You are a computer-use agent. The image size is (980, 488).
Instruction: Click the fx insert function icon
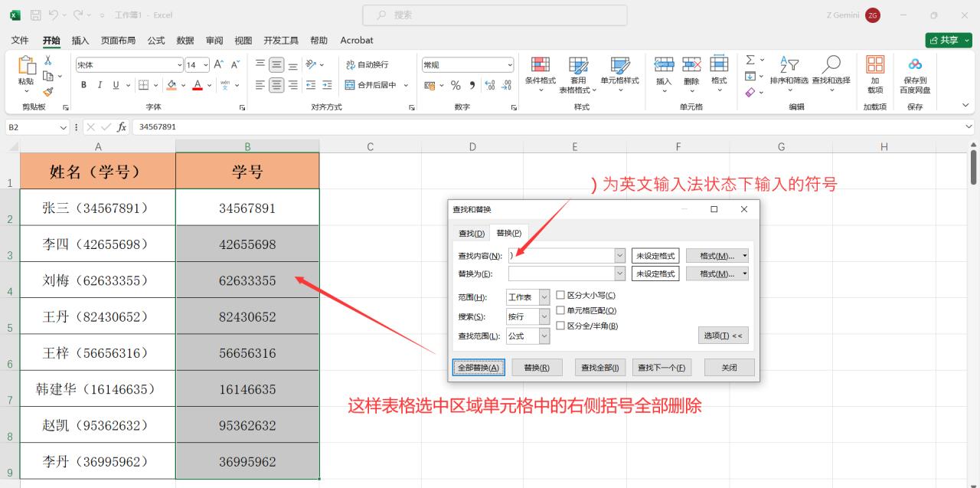coord(122,127)
